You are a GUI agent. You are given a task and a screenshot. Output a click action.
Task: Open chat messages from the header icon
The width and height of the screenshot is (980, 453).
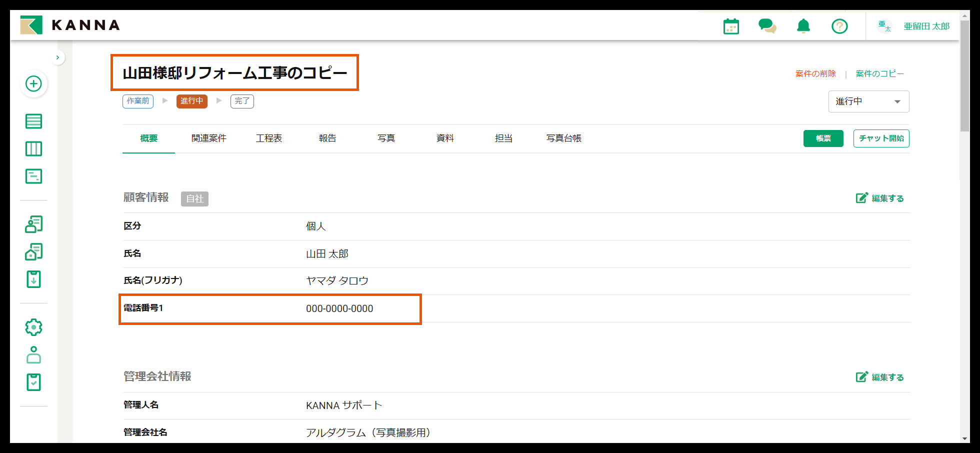tap(767, 25)
